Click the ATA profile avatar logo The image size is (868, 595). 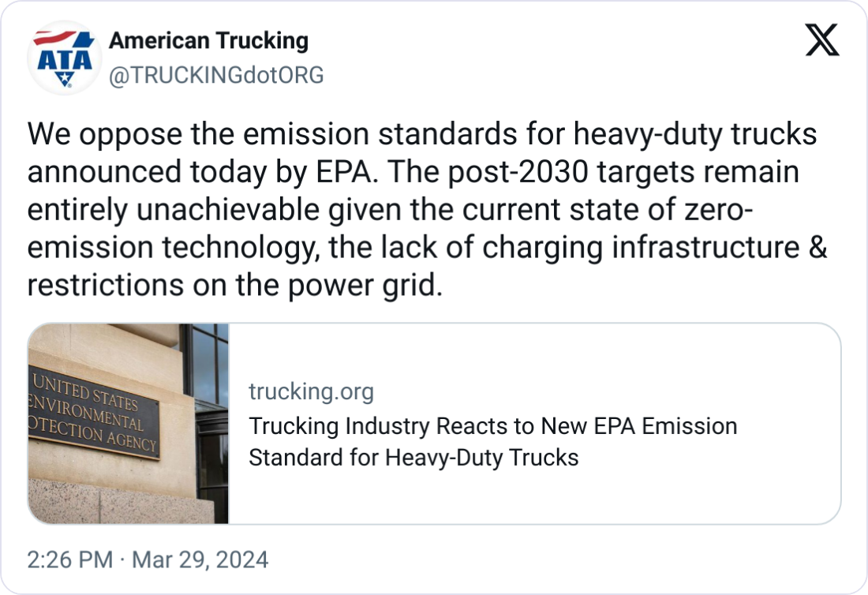pos(65,58)
